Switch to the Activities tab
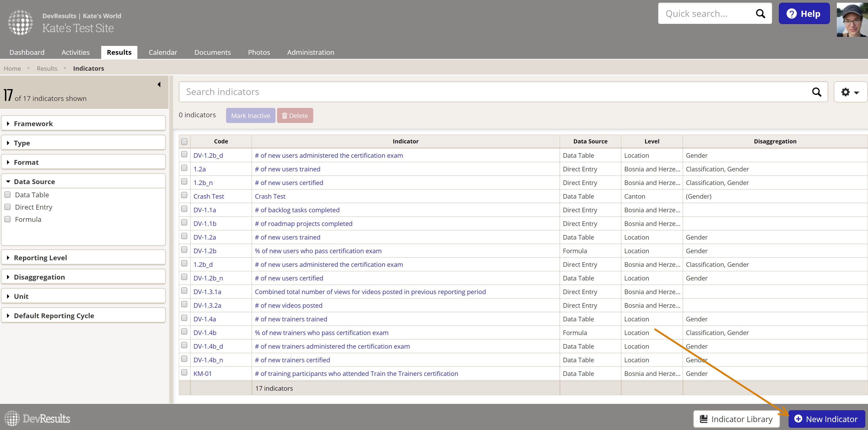This screenshot has width=868, height=430. 76,52
